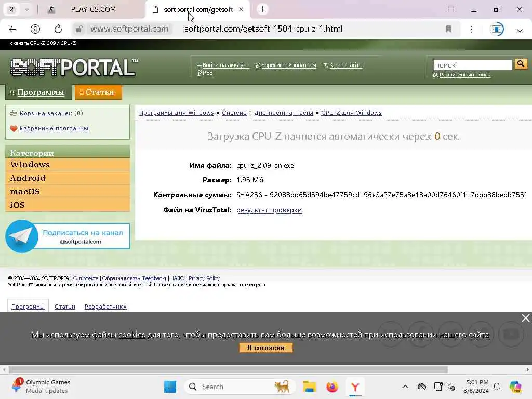
Task: Add a new browser tab
Action: (x=262, y=9)
